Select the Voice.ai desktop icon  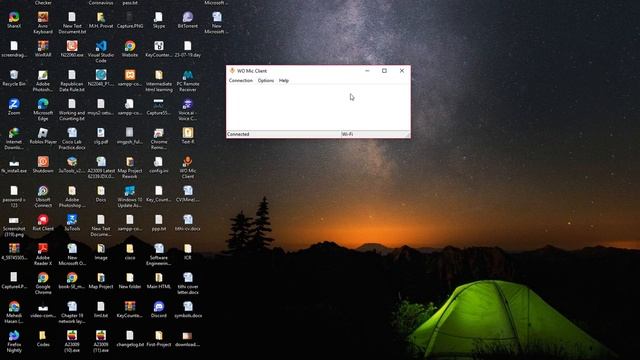tap(188, 110)
